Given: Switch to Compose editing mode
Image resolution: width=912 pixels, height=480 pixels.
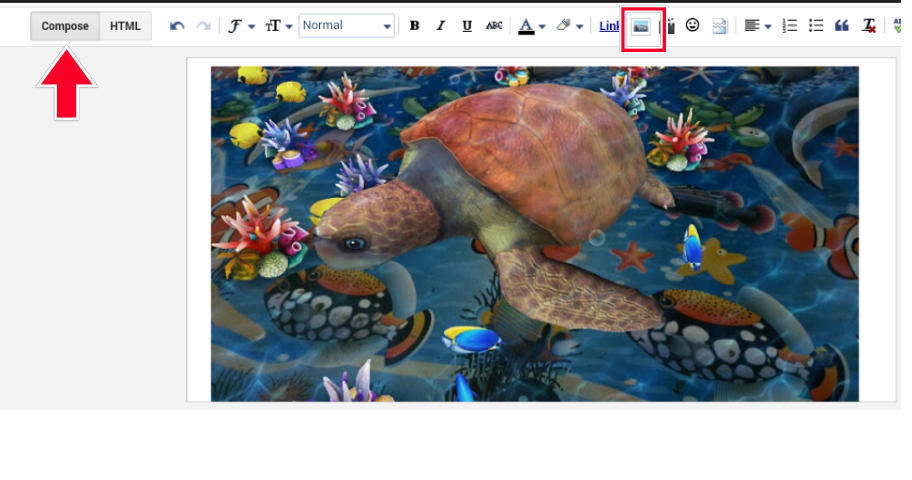Looking at the screenshot, I should click(x=65, y=26).
